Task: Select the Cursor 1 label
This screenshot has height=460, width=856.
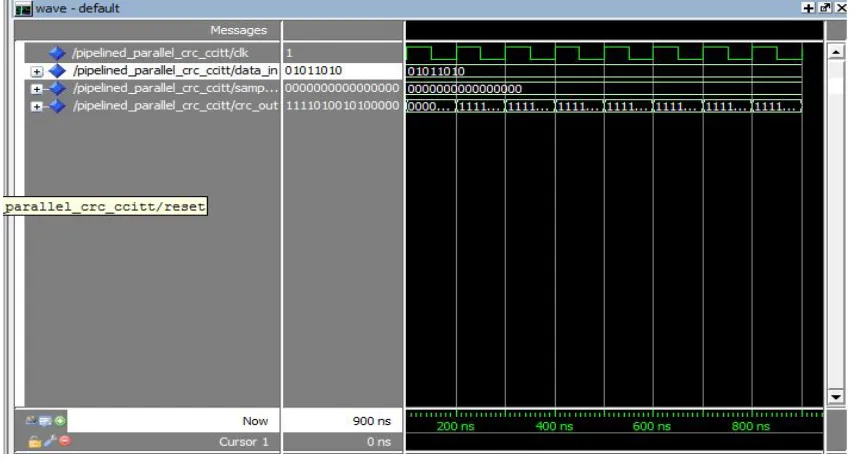Action: click(x=243, y=441)
